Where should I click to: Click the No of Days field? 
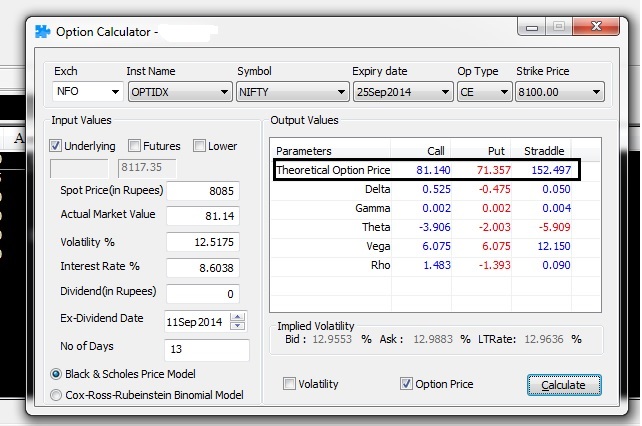[207, 349]
